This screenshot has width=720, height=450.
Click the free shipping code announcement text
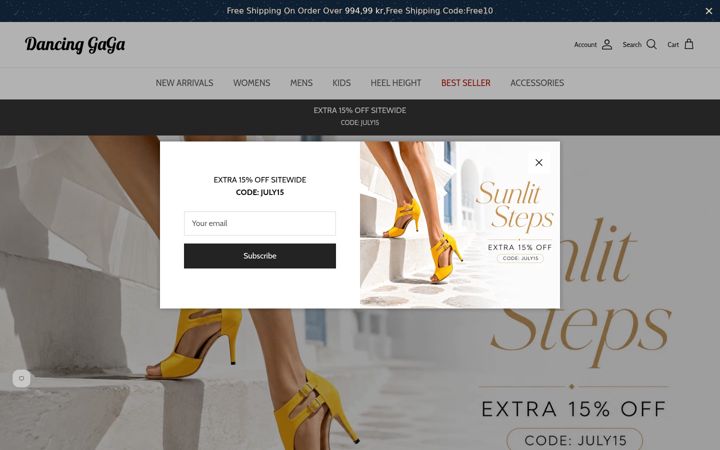pos(360,11)
